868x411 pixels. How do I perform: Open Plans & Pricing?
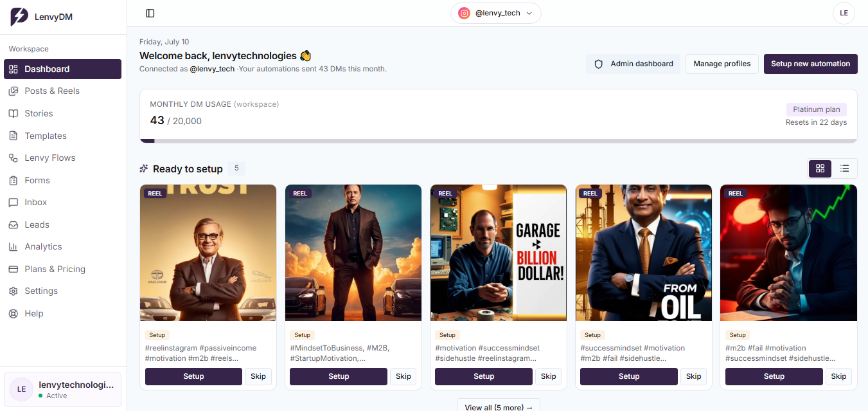coord(62,269)
